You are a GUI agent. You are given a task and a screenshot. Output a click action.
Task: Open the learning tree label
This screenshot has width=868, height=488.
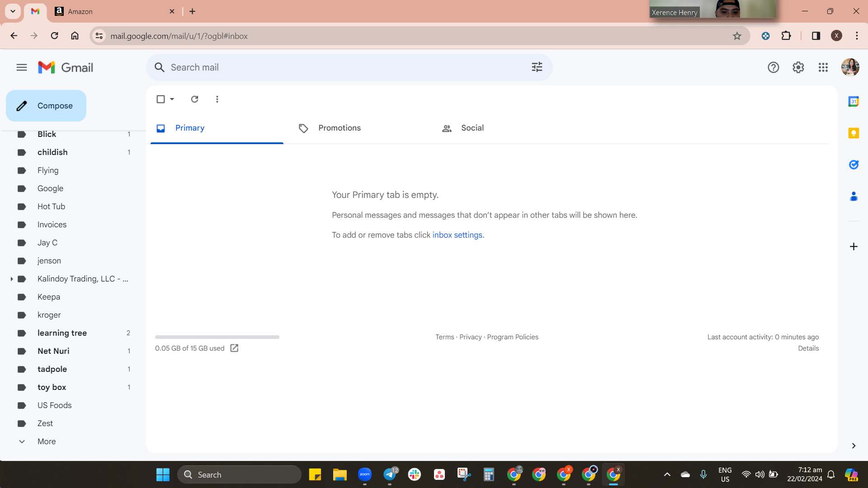coord(62,333)
